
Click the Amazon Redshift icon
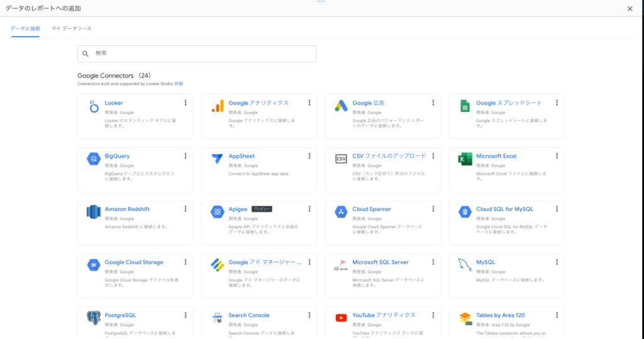94,211
